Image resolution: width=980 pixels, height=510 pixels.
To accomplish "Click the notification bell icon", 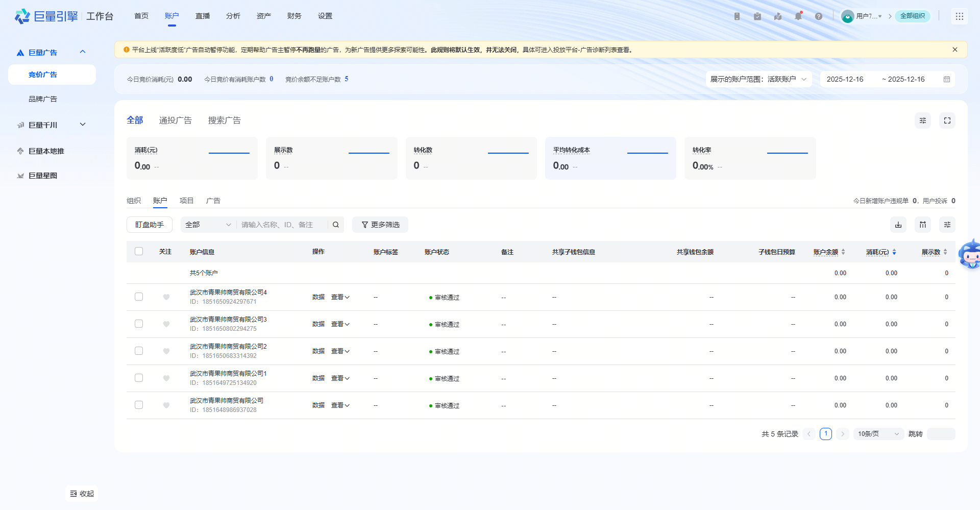I will click(798, 16).
